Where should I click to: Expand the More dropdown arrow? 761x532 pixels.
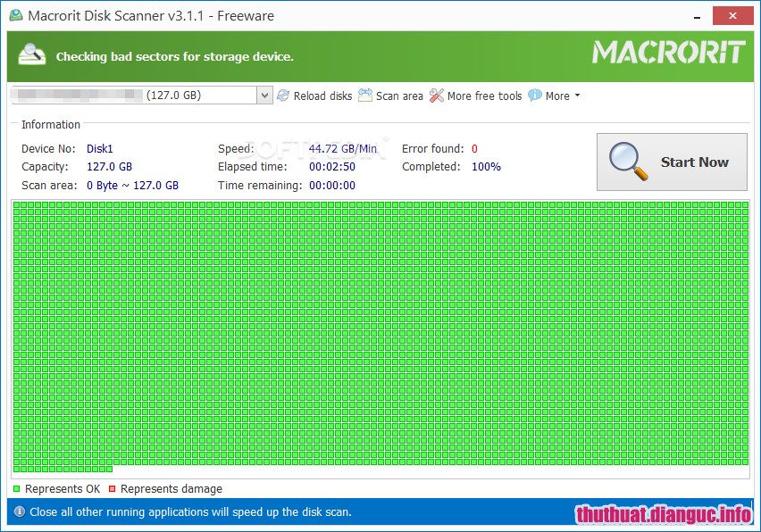click(x=577, y=96)
